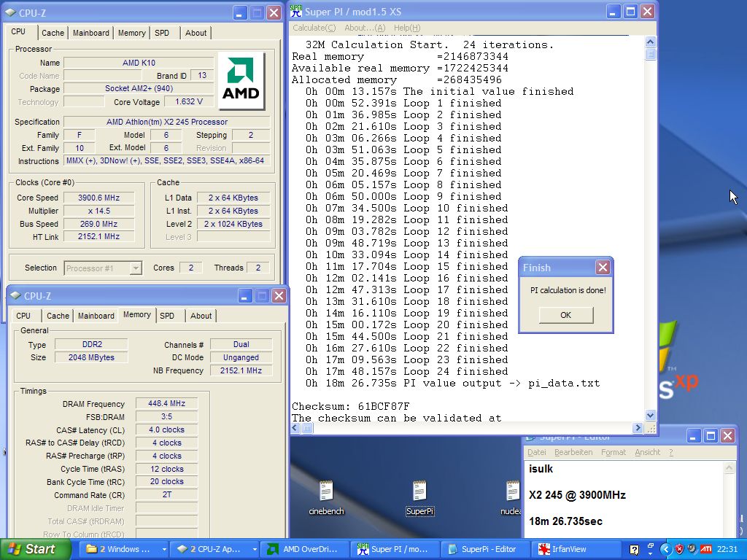Image resolution: width=747 pixels, height=560 pixels.
Task: Click the DRAM Frequency 448.4 MHz value
Action: coord(166,403)
